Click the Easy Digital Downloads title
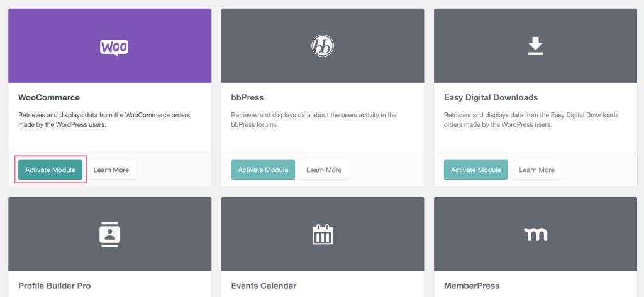 click(491, 98)
